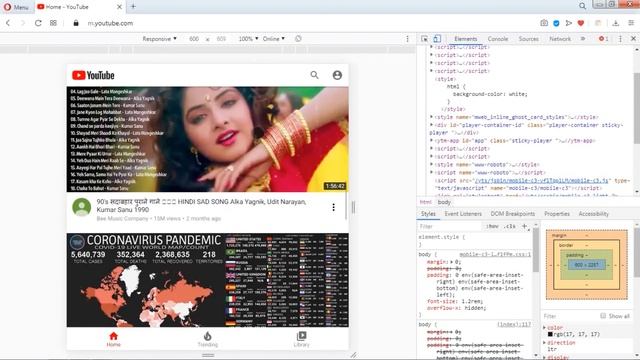Switch to the Network tab

560,39
